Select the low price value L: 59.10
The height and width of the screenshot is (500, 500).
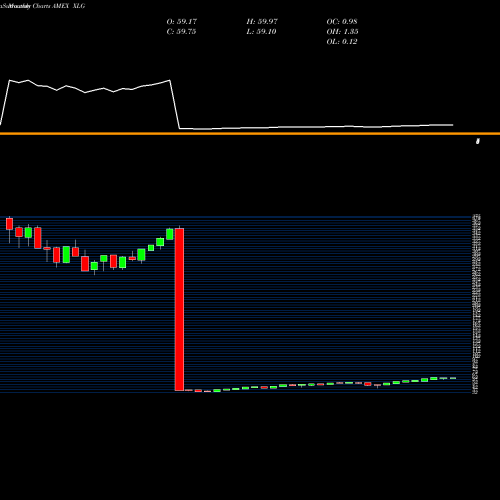point(261,32)
